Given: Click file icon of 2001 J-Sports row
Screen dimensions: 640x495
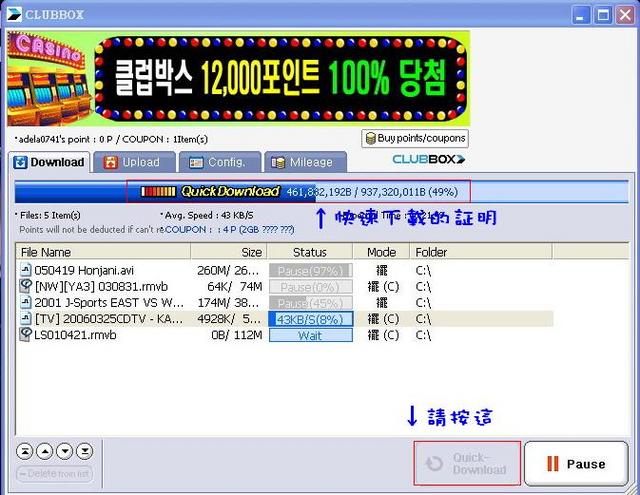Looking at the screenshot, I should 26,302.
